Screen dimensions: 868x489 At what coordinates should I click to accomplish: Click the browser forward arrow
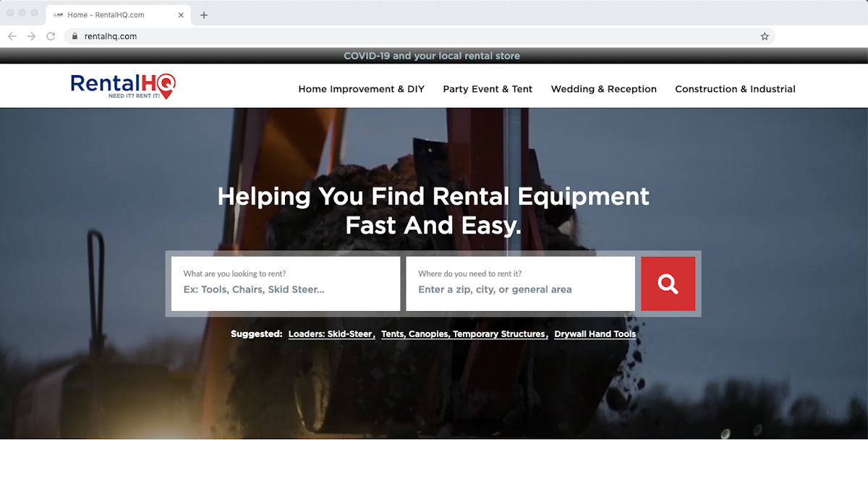click(x=30, y=36)
